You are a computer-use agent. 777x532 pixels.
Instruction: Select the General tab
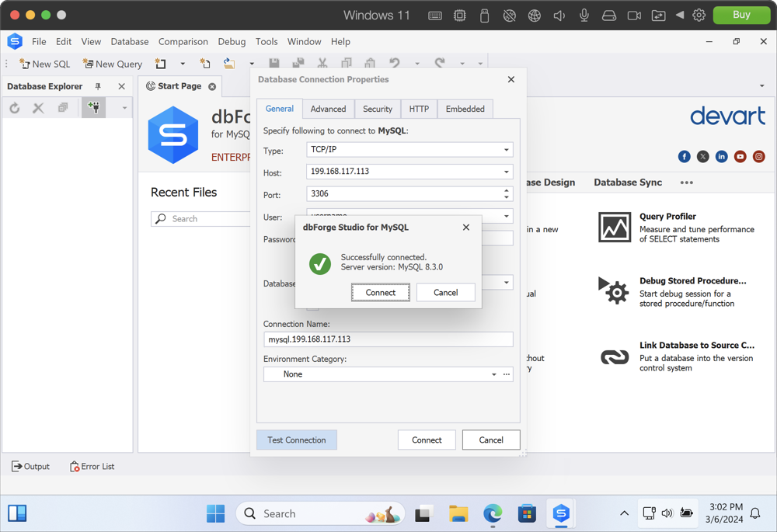pyautogui.click(x=280, y=109)
